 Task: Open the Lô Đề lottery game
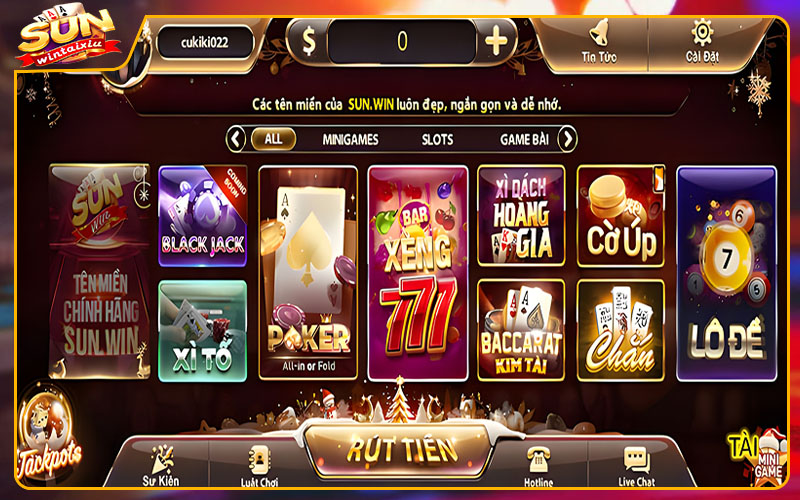click(x=727, y=273)
